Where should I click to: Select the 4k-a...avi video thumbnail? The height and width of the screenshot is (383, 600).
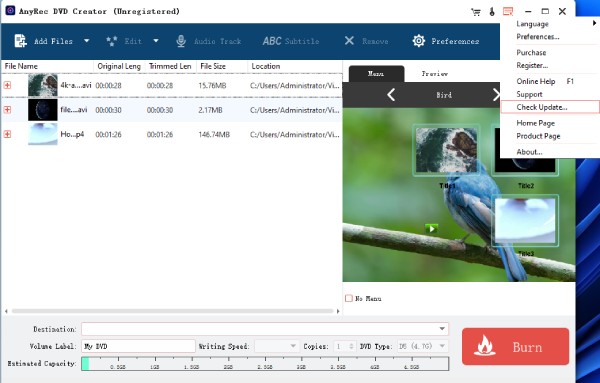43,85
